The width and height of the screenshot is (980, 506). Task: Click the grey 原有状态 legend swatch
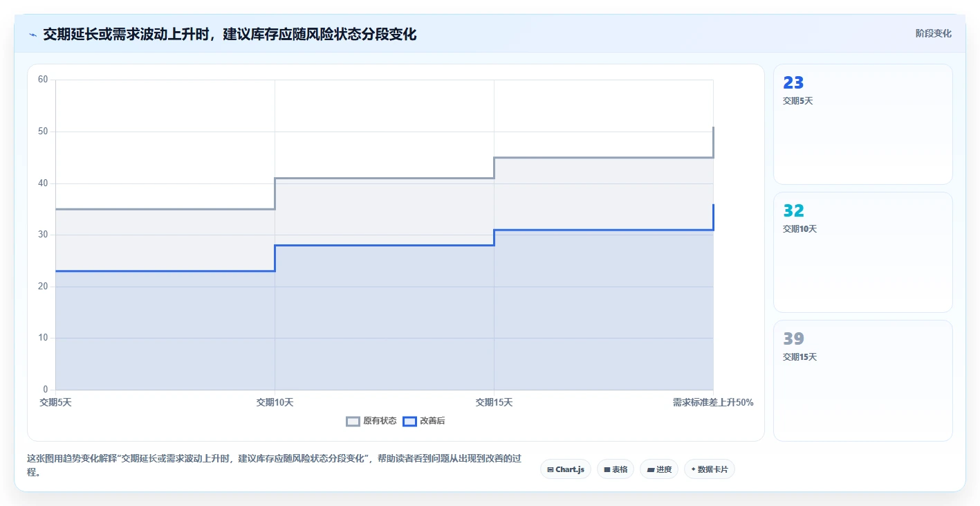click(x=353, y=422)
